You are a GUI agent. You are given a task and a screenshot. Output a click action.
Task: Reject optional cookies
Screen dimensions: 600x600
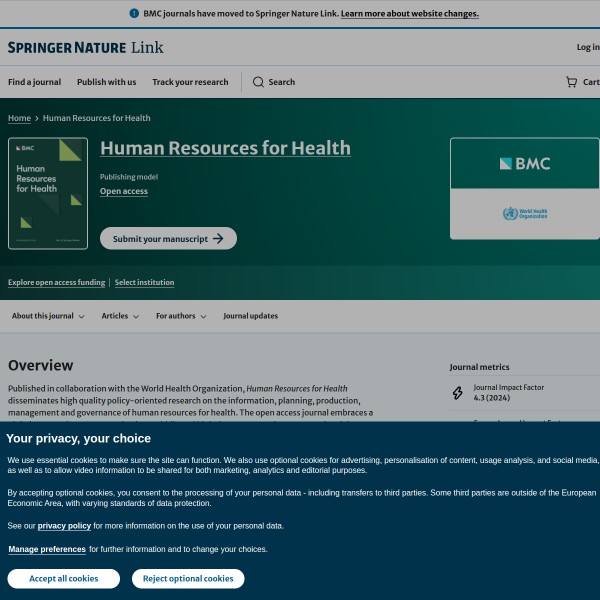point(188,578)
